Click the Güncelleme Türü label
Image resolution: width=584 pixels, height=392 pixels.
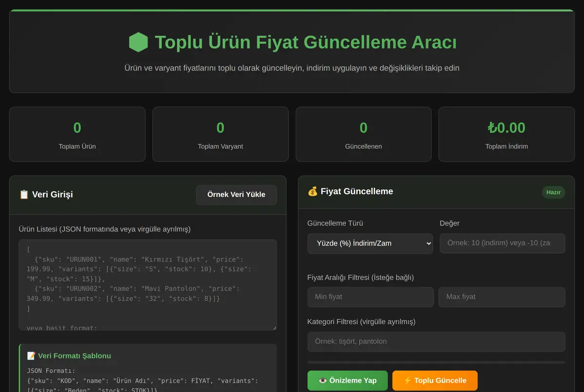[335, 223]
